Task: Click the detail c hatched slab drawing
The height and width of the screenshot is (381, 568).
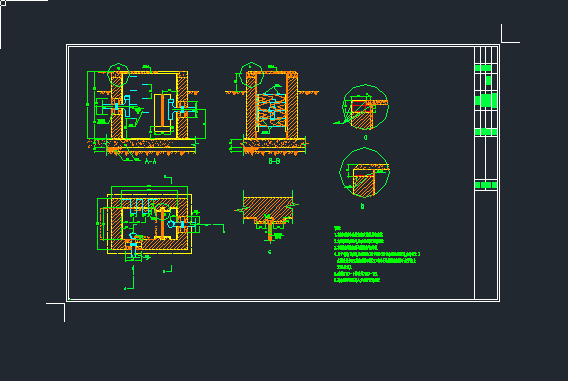Action: point(268,216)
